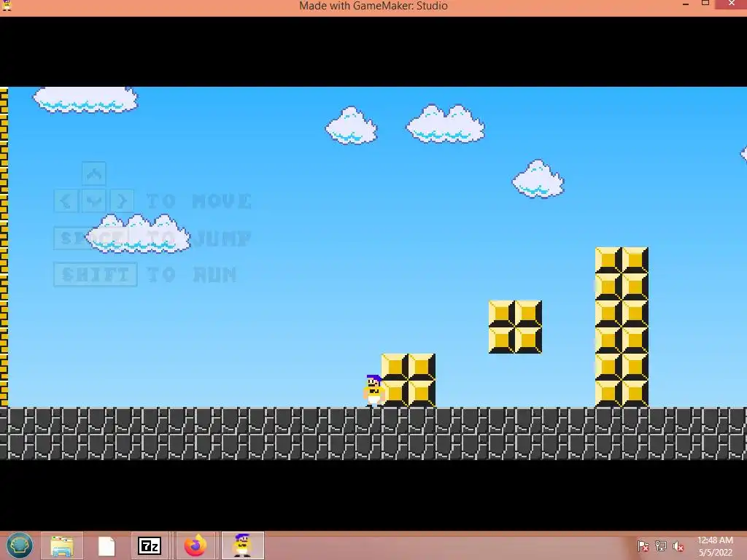
Task: Close the GameMaker game window
Action: pos(731,4)
